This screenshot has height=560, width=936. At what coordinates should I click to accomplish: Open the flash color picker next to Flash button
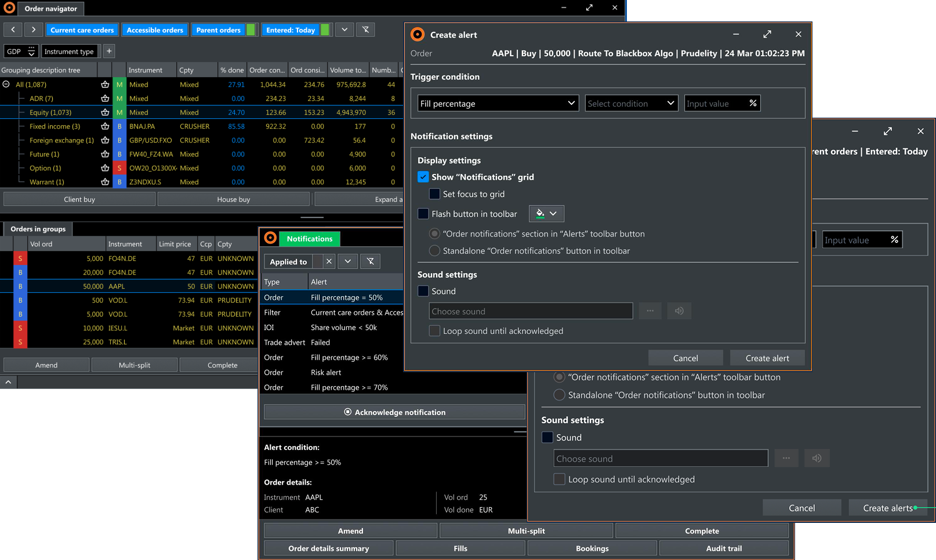point(546,213)
